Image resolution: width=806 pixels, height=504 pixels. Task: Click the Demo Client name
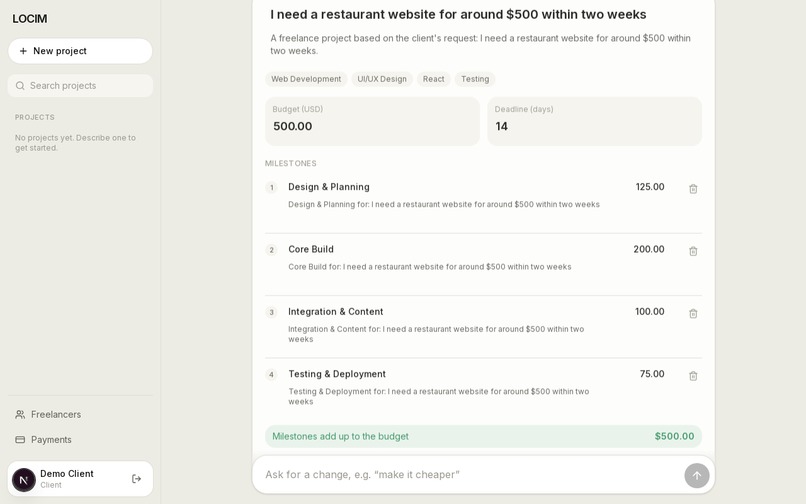pos(67,474)
